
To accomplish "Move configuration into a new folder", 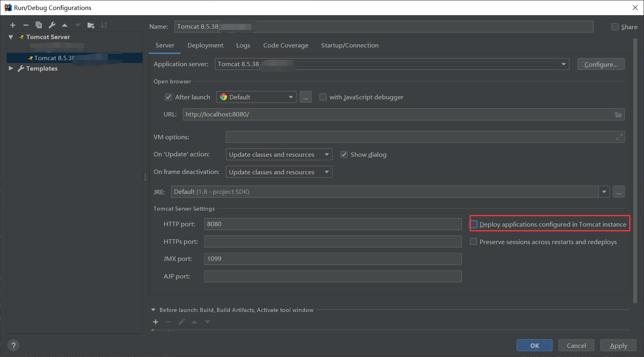I will [91, 25].
